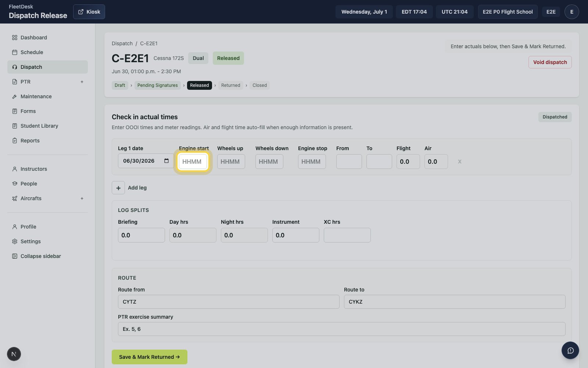Click the Instructors person icon
Image resolution: width=588 pixels, height=368 pixels.
tap(15, 169)
